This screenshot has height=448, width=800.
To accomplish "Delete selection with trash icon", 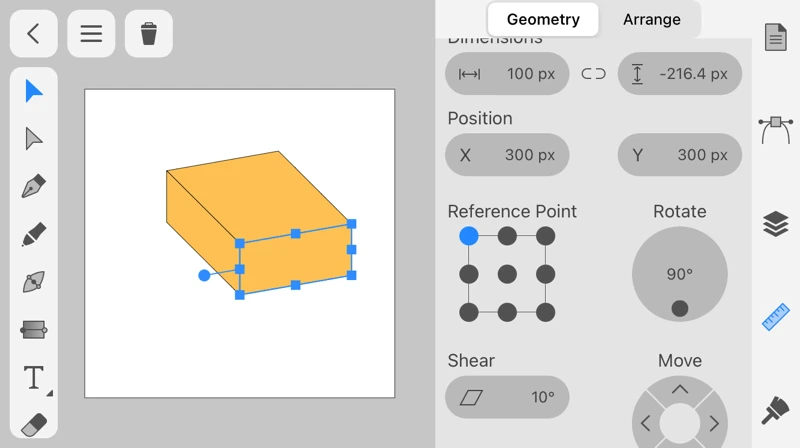I will [x=149, y=34].
